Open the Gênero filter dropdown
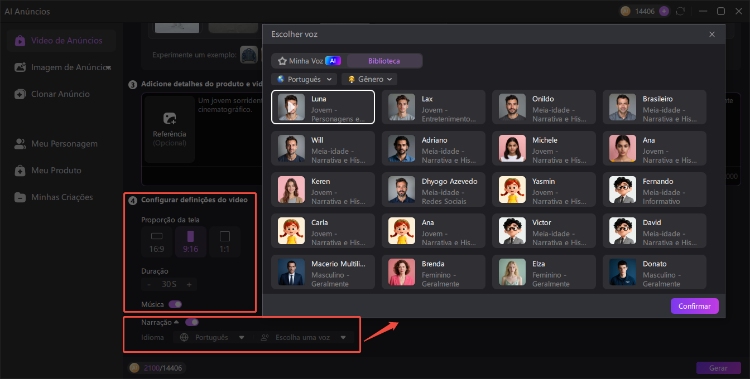The image size is (750, 379). point(369,79)
